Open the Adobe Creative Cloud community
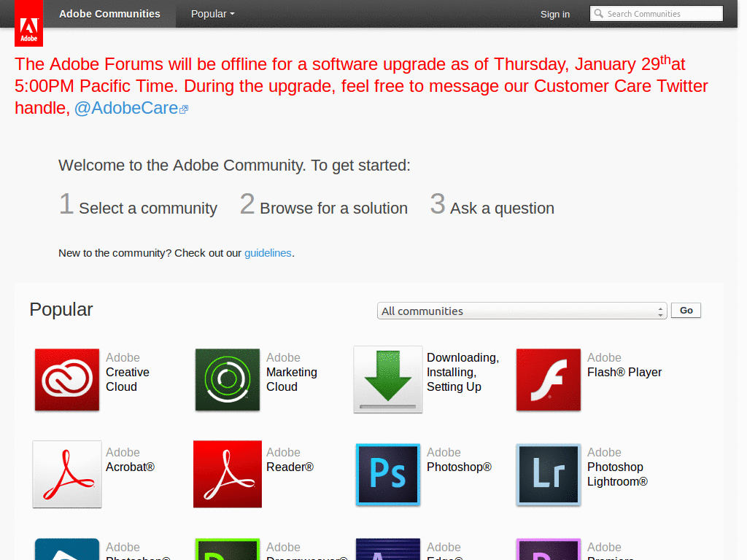 66,379
